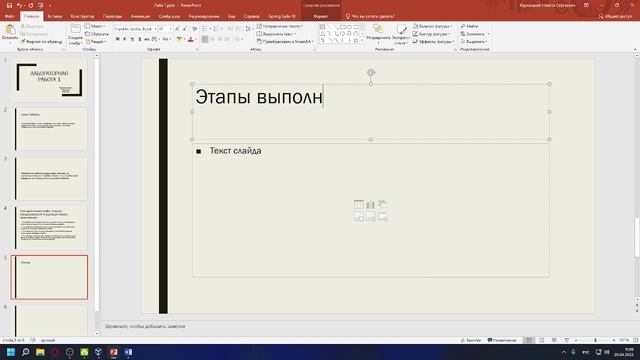
Task: Click Increase Font Size icon
Action: point(177,29)
